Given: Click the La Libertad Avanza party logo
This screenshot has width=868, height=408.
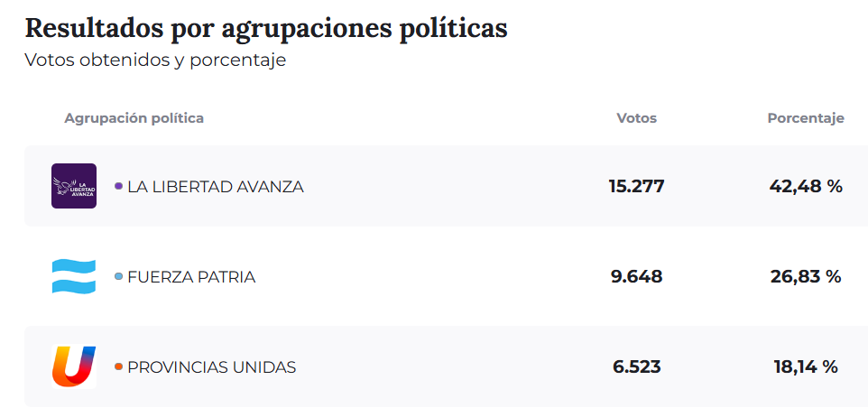Looking at the screenshot, I should point(74,186).
